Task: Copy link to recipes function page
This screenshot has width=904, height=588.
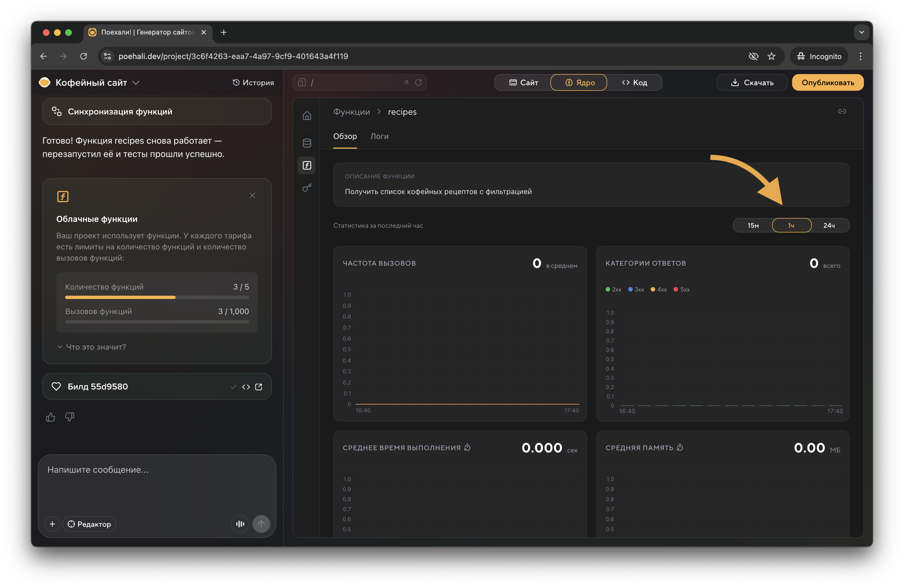Action: click(842, 111)
